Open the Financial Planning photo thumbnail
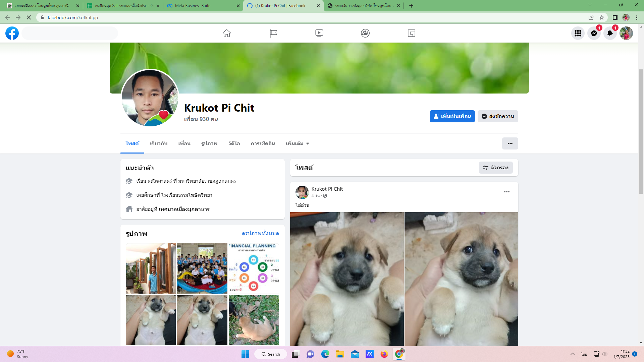 (x=254, y=268)
